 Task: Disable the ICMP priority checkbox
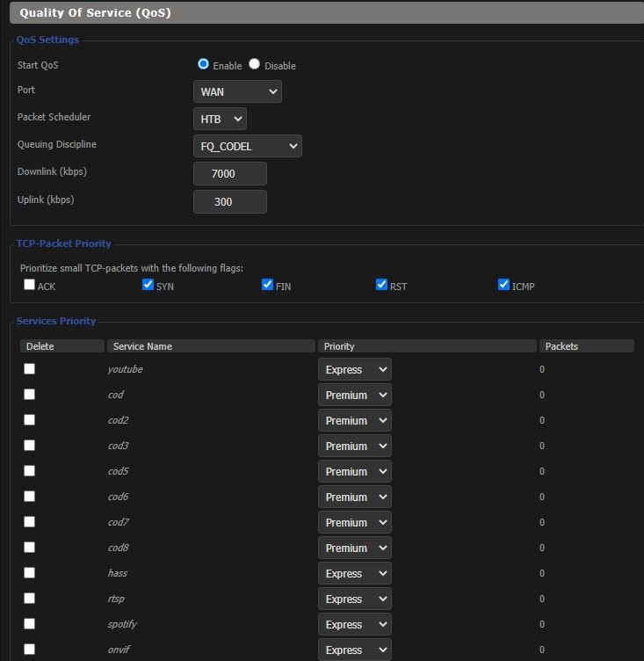[x=503, y=285]
